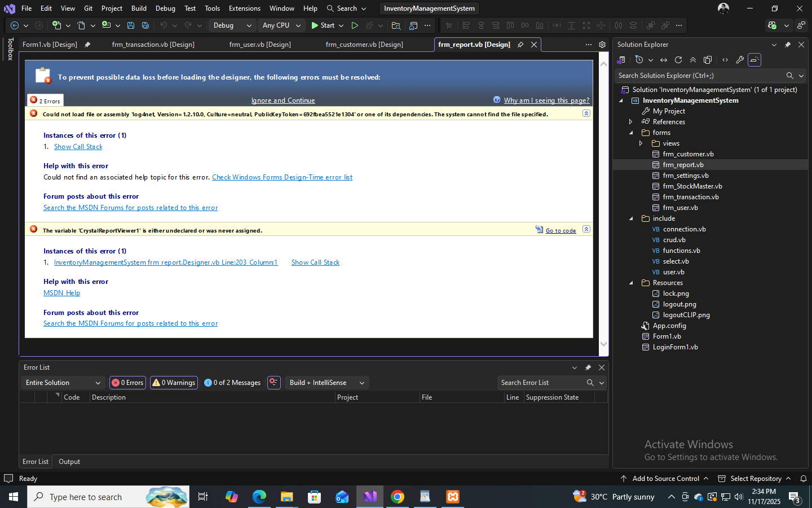The image size is (812, 508).
Task: Collapse the Resources folder
Action: point(631,283)
